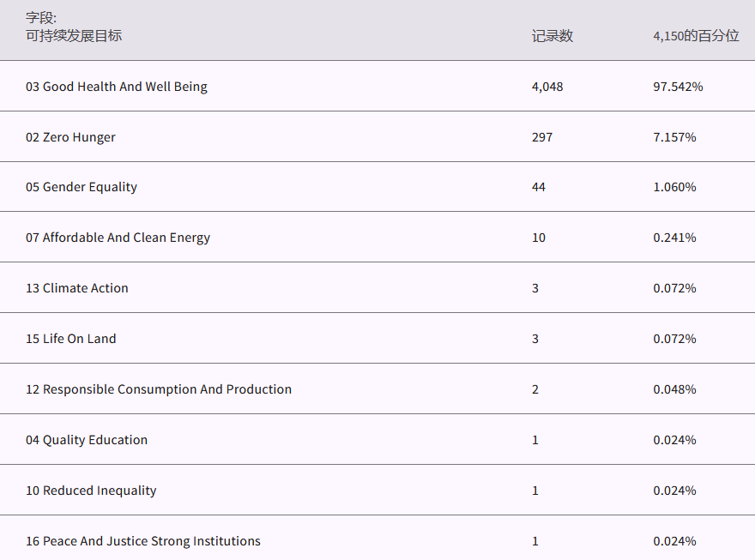The image size is (755, 560).
Task: Select the 15 Life On Land entry
Action: pyautogui.click(x=70, y=339)
